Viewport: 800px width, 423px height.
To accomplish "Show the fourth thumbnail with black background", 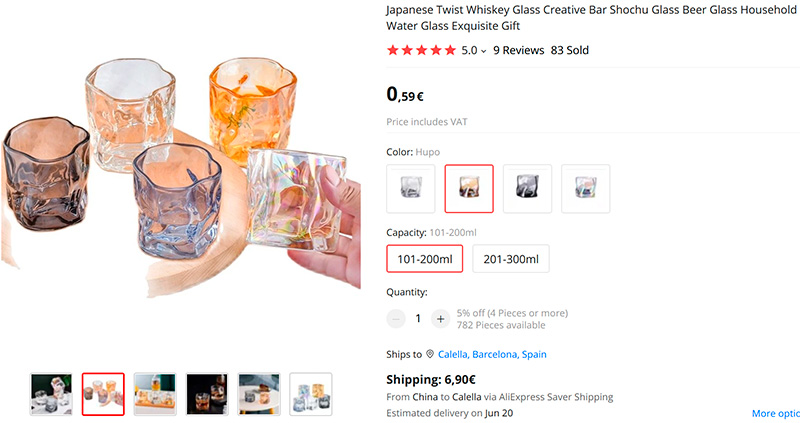I will (207, 395).
